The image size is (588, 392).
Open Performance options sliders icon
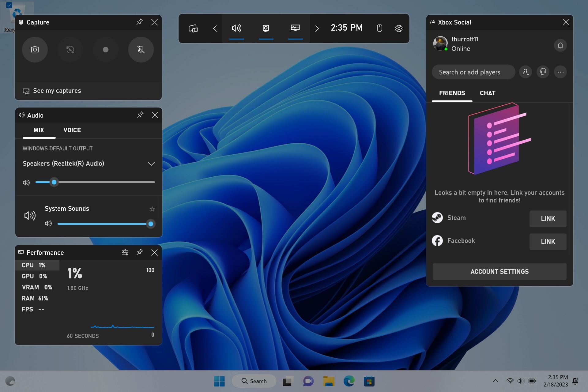coord(125,252)
